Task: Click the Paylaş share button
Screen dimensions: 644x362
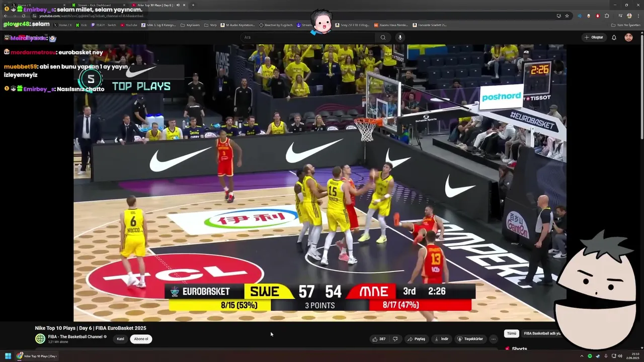Action: 417,339
